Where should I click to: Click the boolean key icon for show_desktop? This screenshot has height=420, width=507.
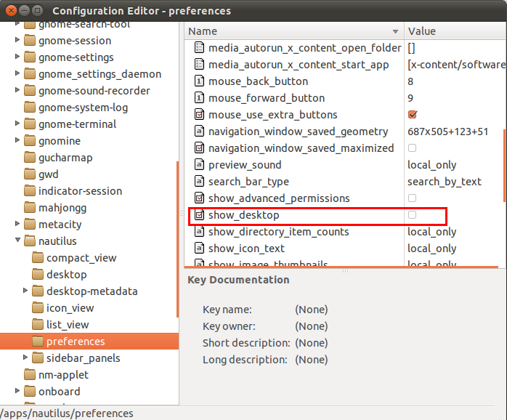point(199,215)
